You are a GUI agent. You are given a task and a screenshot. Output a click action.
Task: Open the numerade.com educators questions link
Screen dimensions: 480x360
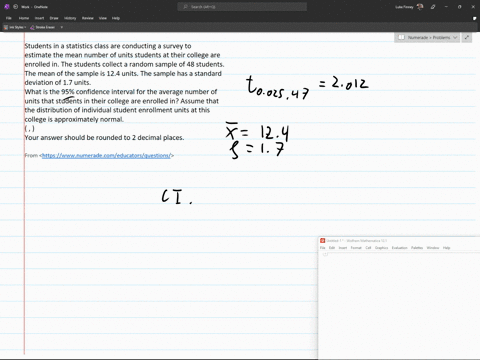point(106,155)
